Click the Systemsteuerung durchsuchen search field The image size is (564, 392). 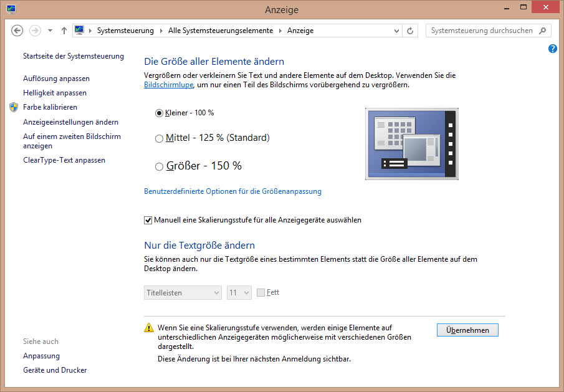tap(482, 31)
